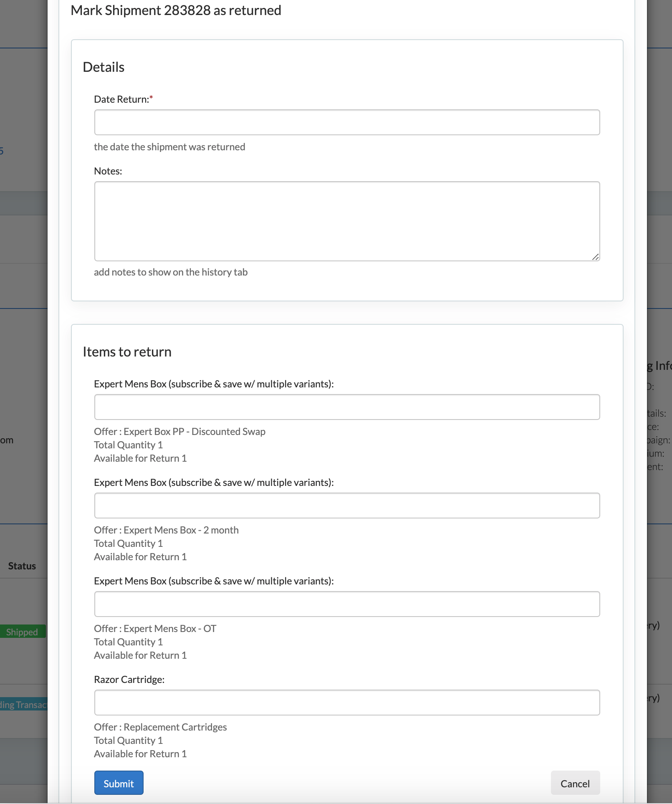Click the Date Return input field
Image resolution: width=672 pixels, height=804 pixels.
(x=347, y=122)
